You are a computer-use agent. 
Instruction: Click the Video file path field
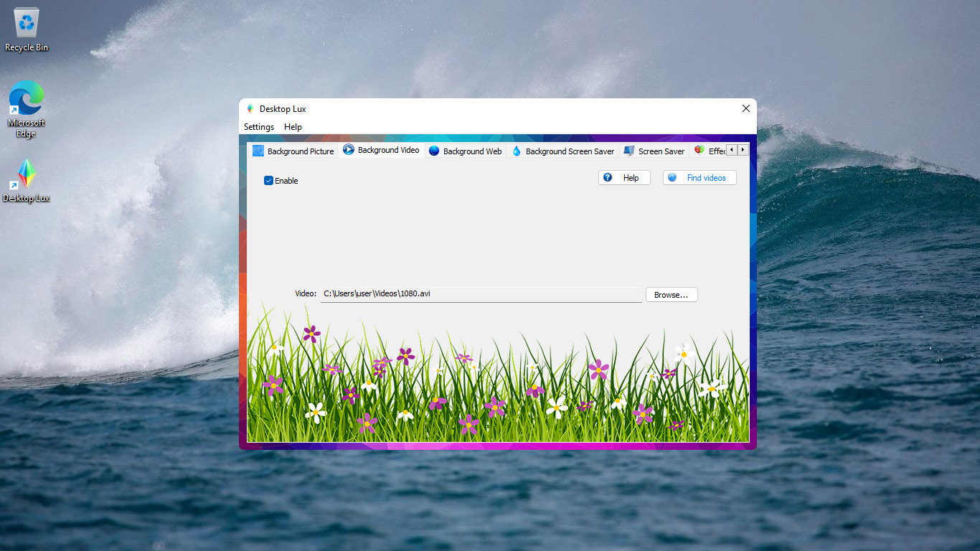click(x=481, y=294)
